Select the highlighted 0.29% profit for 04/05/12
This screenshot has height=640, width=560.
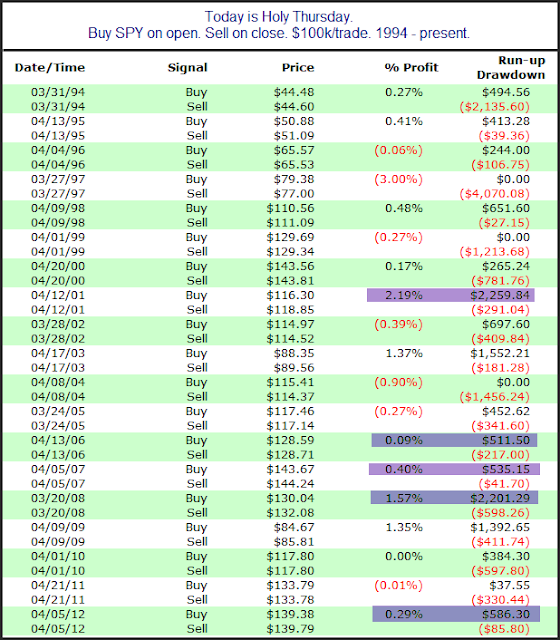click(404, 614)
